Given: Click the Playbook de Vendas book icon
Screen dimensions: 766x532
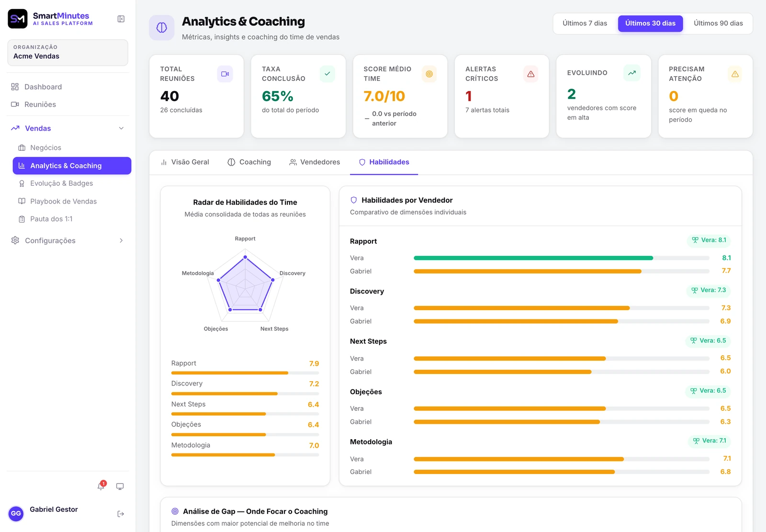Looking at the screenshot, I should pos(22,201).
